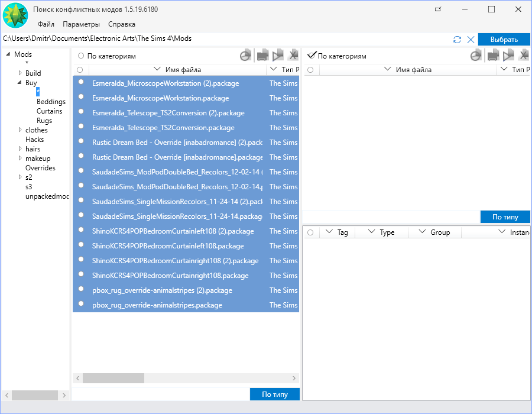Click the folder icon in the right pane toolbar

click(494, 56)
